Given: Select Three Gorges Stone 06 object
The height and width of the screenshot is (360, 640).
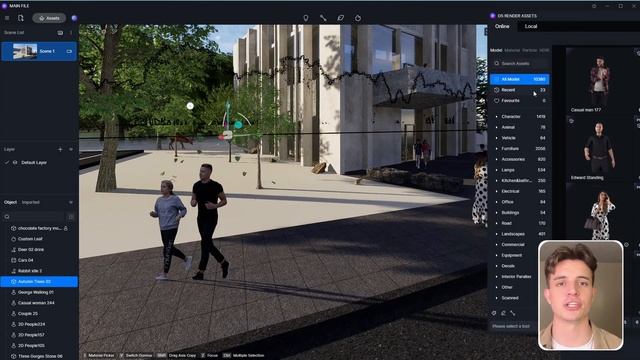Looking at the screenshot, I should [x=39, y=356].
